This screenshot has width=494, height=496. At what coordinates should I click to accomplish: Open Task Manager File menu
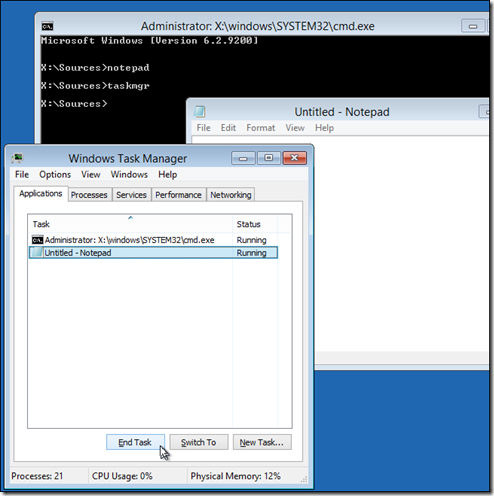point(22,174)
